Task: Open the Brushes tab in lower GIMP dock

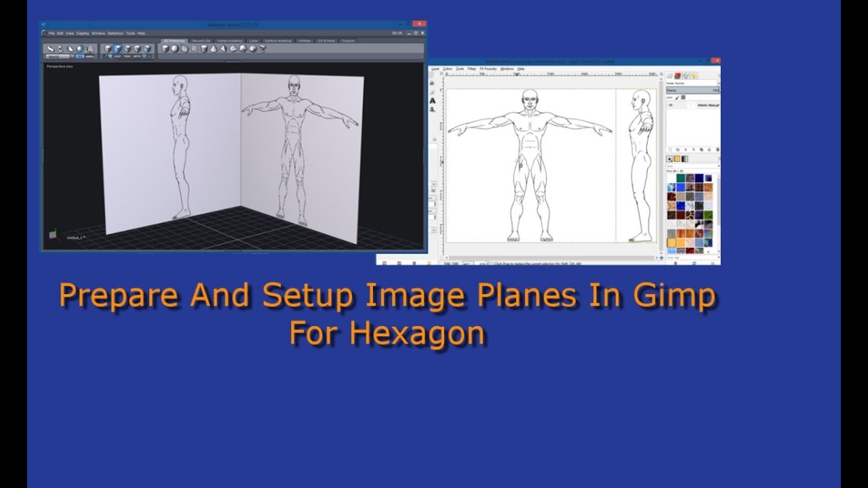Action: coord(669,159)
